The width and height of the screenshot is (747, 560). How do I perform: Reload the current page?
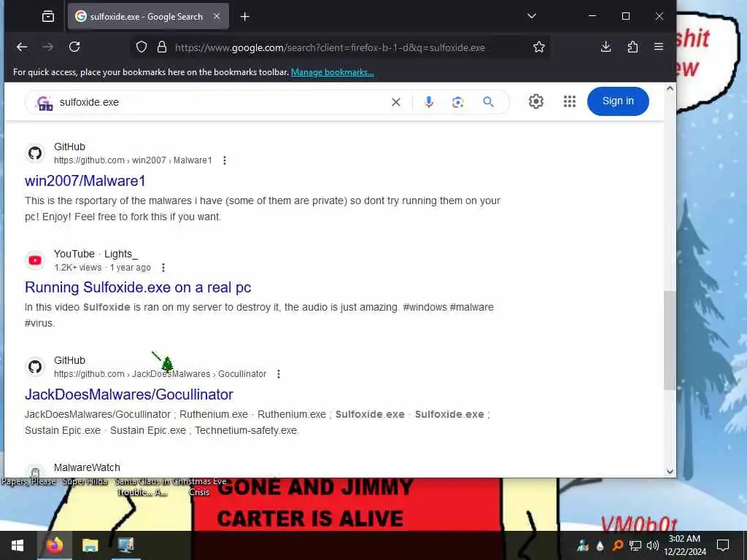pyautogui.click(x=74, y=47)
